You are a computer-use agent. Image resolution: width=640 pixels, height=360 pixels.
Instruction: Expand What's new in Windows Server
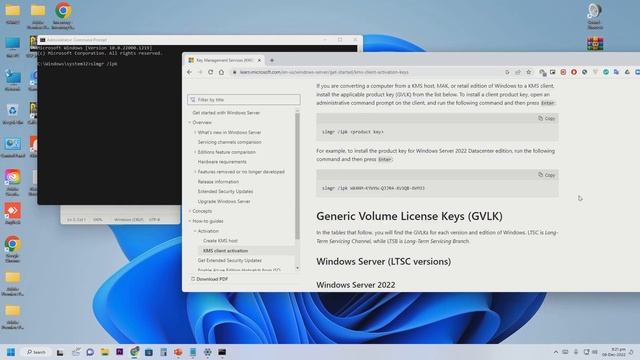point(195,132)
